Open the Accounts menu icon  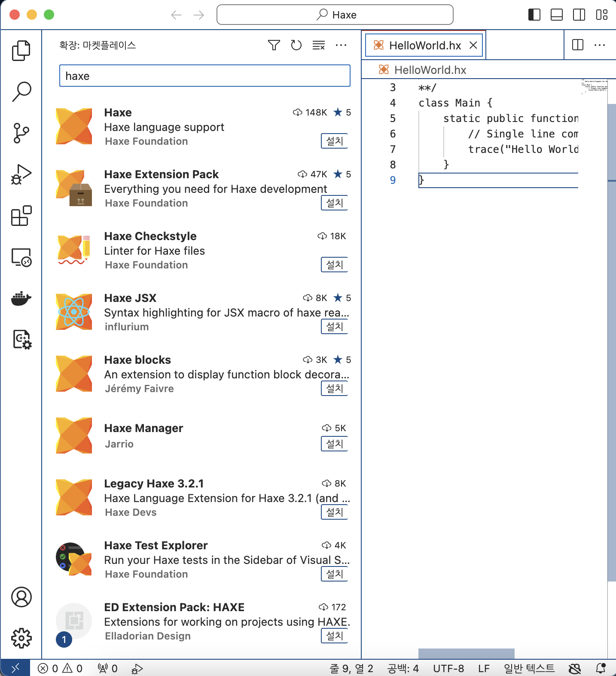click(x=21, y=597)
